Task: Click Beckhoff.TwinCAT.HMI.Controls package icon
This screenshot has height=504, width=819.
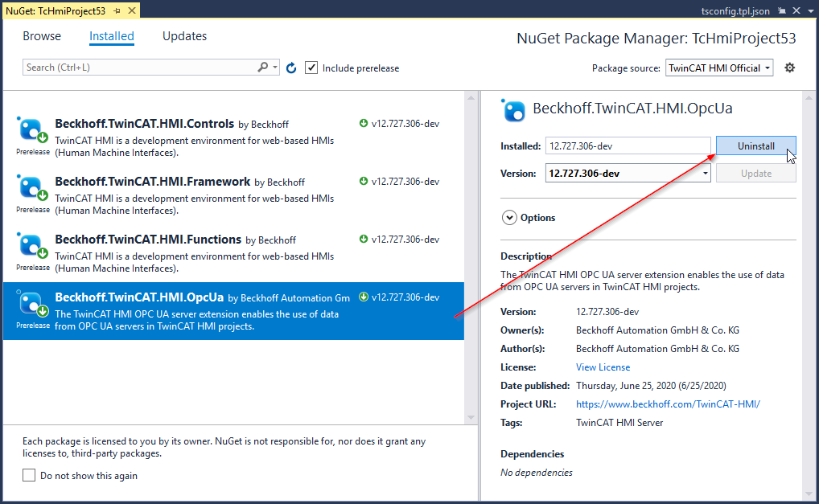Action: pyautogui.click(x=32, y=130)
